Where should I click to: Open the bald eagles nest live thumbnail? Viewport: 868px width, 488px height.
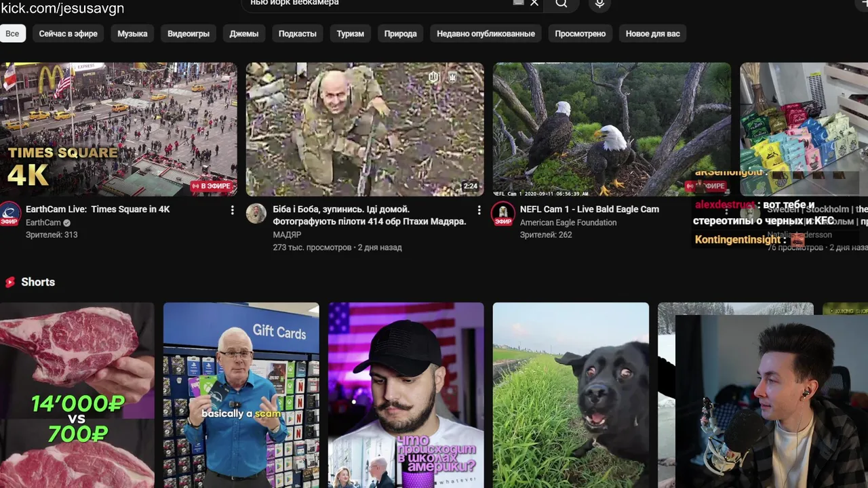coord(612,129)
